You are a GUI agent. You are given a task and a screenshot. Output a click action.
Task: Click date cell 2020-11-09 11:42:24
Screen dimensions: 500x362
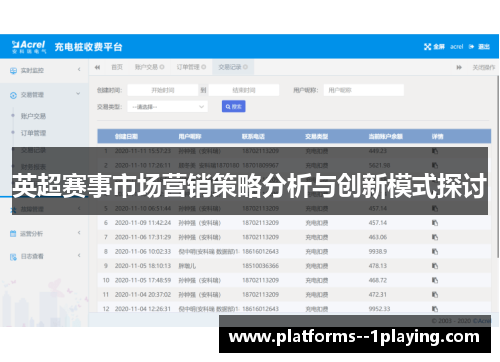pos(143,223)
